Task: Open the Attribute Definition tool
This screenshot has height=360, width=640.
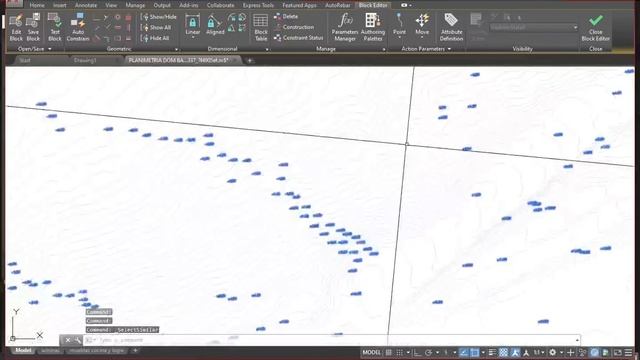Action: [x=451, y=27]
